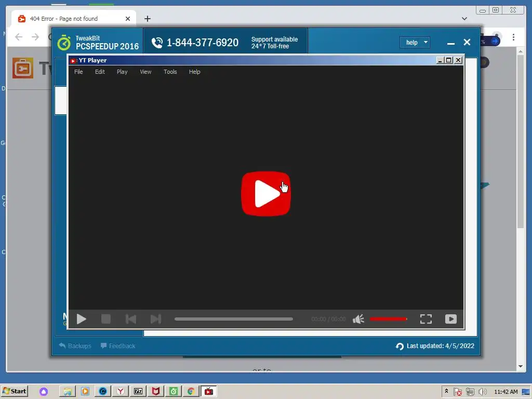Open the browser three-dot menu

513,37
